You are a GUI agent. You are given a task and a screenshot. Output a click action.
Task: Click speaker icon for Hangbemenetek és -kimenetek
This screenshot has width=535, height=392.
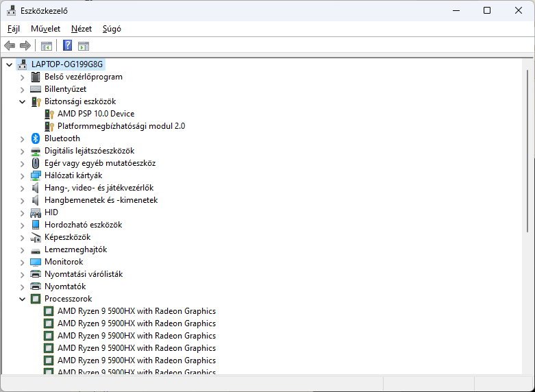(x=36, y=200)
